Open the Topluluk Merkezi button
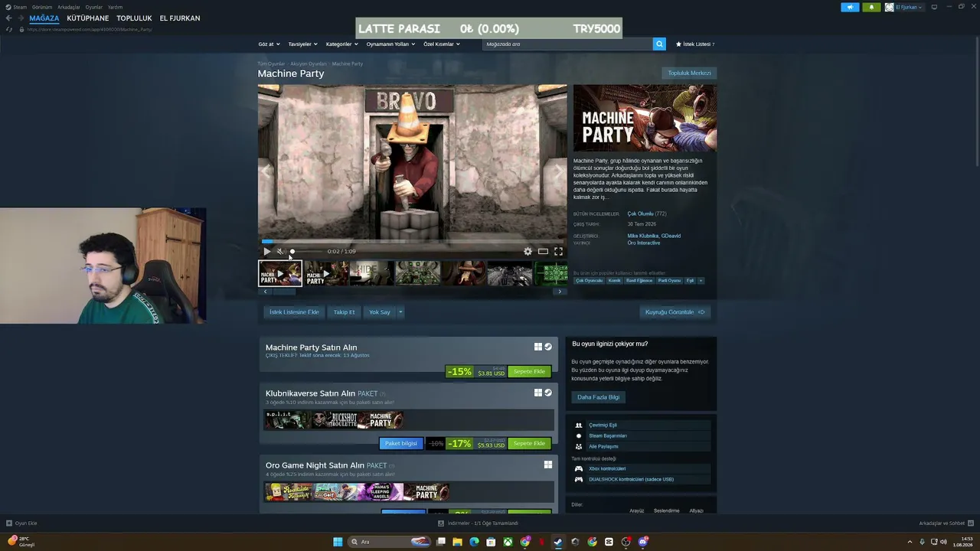Image resolution: width=980 pixels, height=551 pixels. click(689, 73)
